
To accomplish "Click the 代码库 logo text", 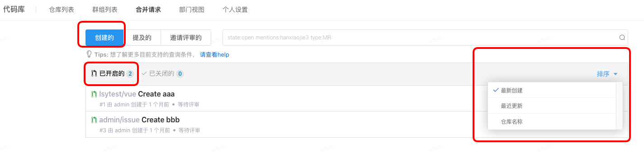I will click(x=14, y=10).
